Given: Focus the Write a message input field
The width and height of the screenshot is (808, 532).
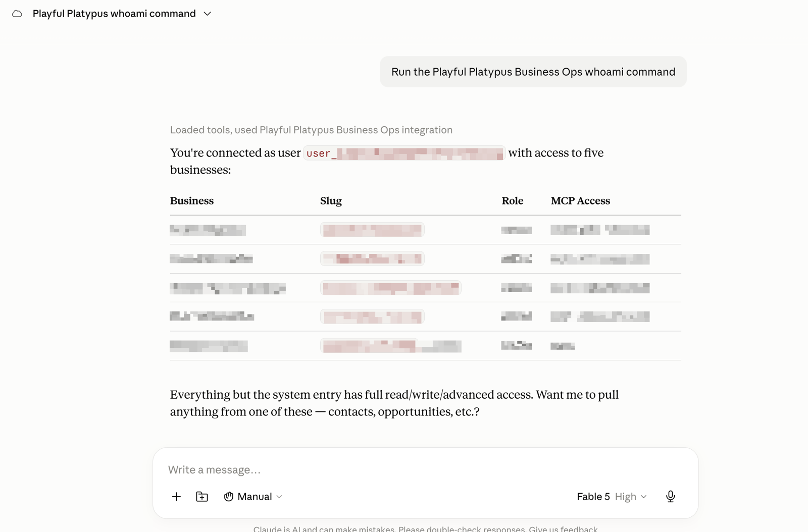Looking at the screenshot, I should pos(425,469).
